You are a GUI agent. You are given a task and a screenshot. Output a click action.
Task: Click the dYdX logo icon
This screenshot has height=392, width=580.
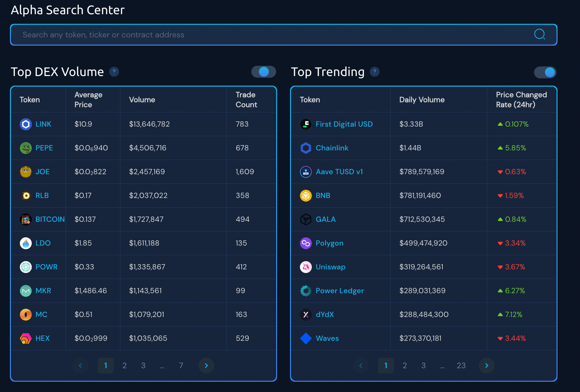pyautogui.click(x=306, y=315)
